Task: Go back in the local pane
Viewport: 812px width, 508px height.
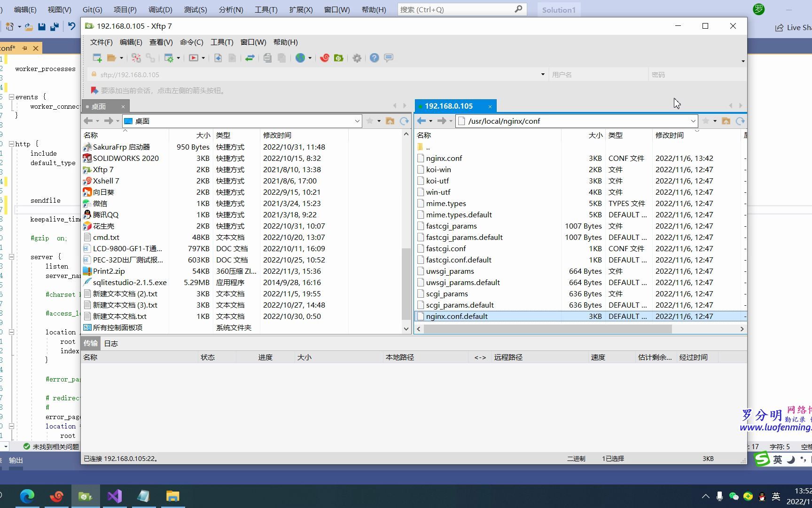Action: (x=88, y=121)
